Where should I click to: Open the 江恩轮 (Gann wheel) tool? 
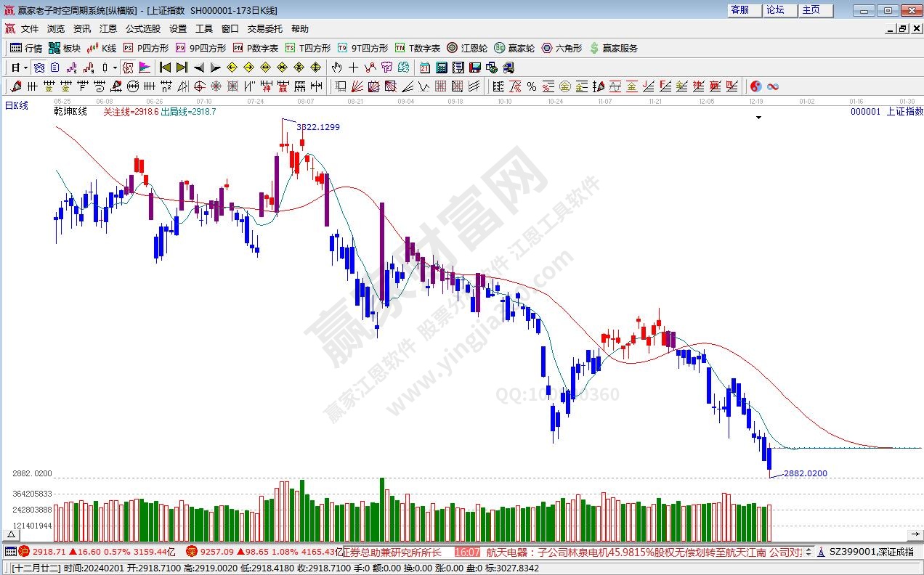[467, 48]
